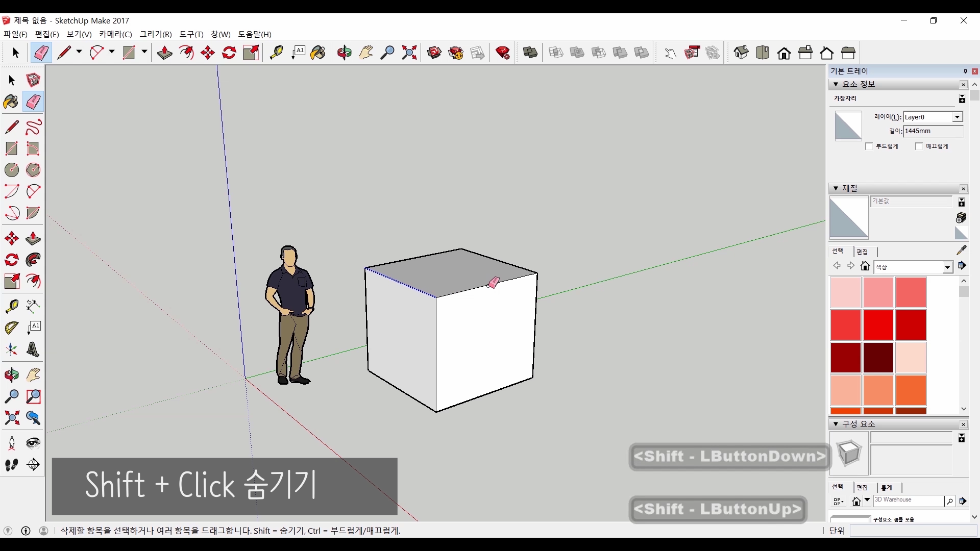Open the 카메라(C) menu
The image size is (980, 551).
[115, 34]
